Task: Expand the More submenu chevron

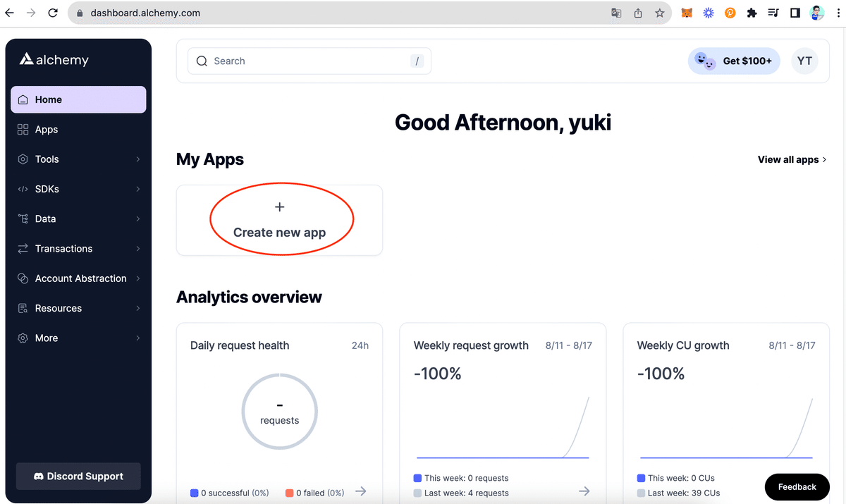Action: (x=138, y=338)
